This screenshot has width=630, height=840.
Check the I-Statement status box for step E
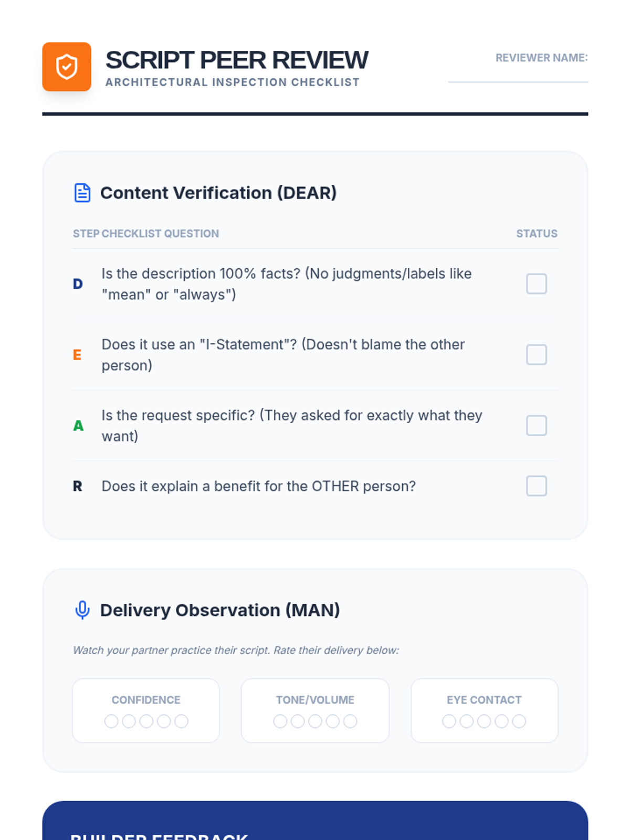coord(536,355)
